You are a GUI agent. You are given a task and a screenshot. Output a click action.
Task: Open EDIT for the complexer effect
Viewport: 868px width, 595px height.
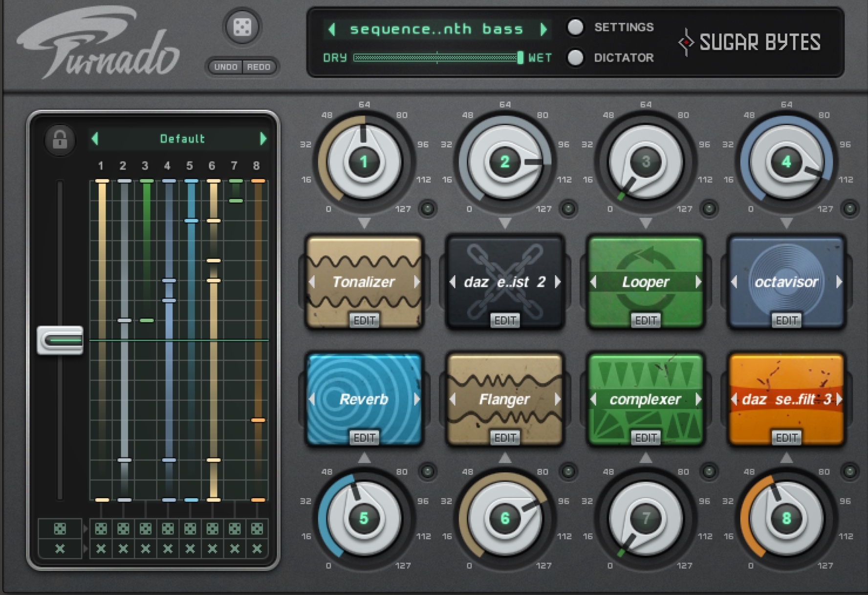[x=646, y=438]
